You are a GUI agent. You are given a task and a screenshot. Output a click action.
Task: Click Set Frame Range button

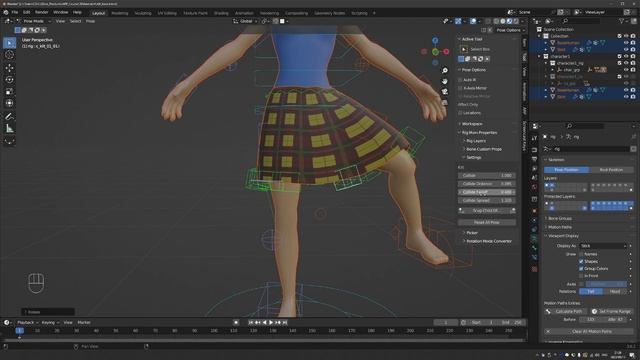point(611,311)
